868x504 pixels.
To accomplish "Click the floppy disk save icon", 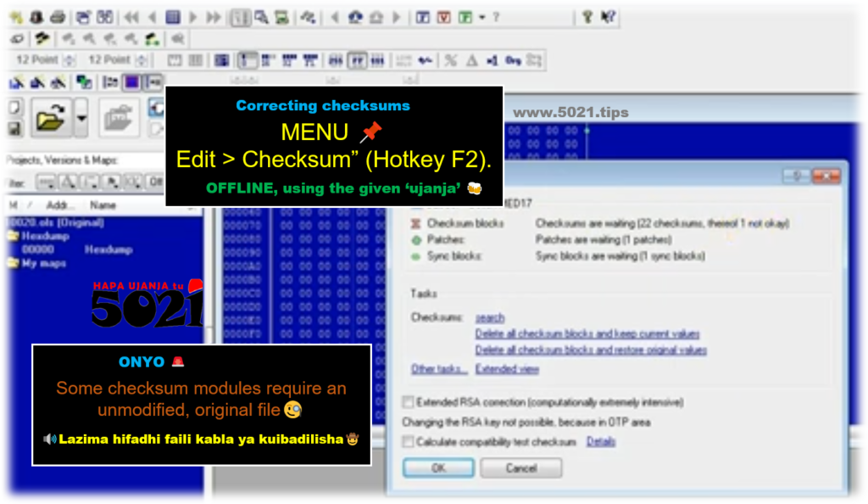I will point(14,129).
